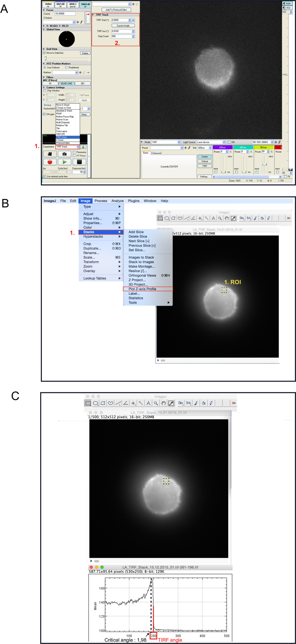Select Freehand tool in panel B ImageJ toolbar
This screenshot has width=296, height=644.
pyautogui.click(x=180, y=218)
